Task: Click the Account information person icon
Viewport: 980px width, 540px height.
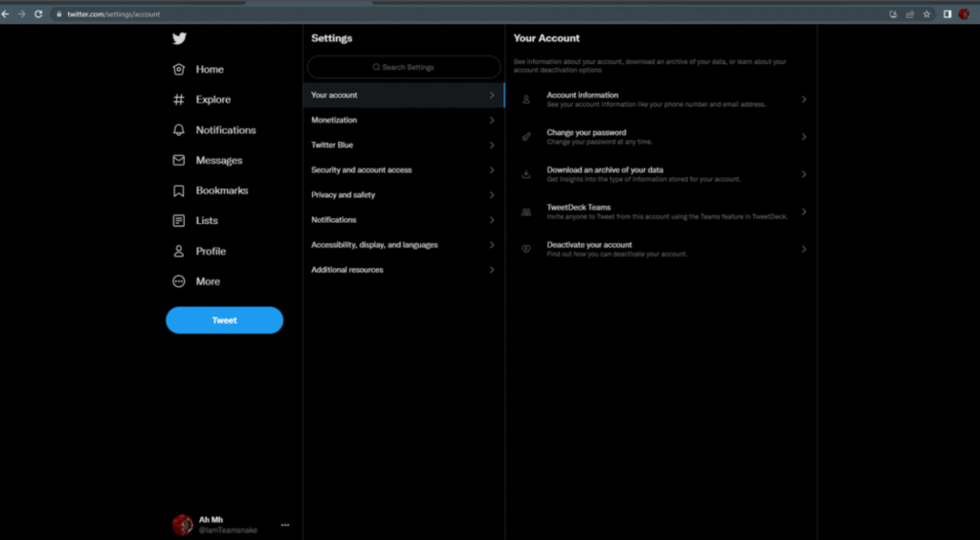Action: (x=526, y=100)
